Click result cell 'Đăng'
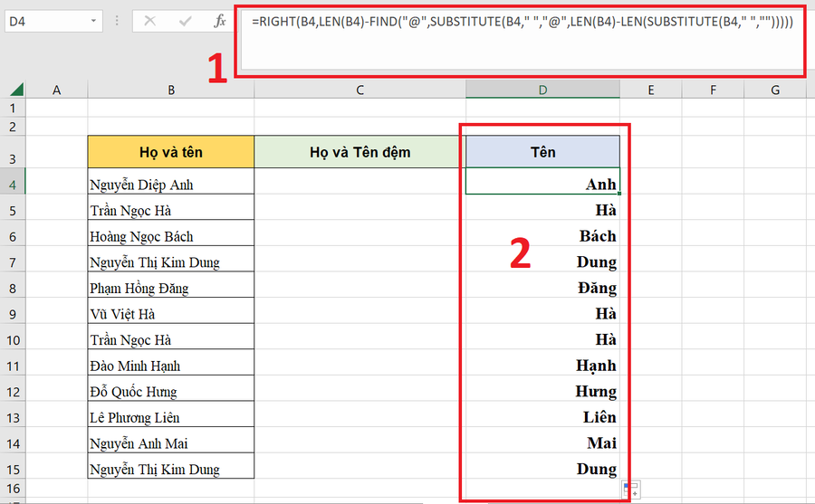This screenshot has height=504, width=815. [x=542, y=285]
